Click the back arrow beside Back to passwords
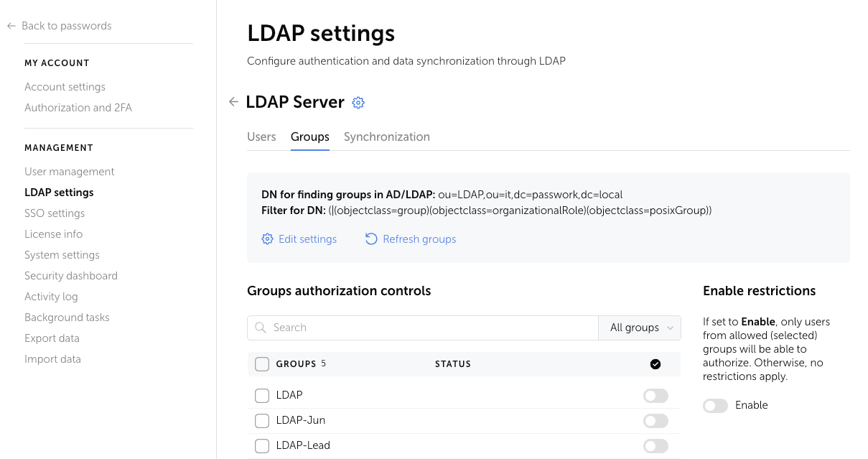868x459 pixels. (10, 25)
